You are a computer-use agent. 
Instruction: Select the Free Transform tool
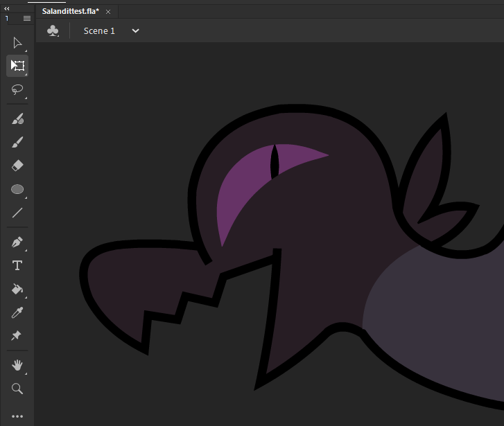click(17, 66)
